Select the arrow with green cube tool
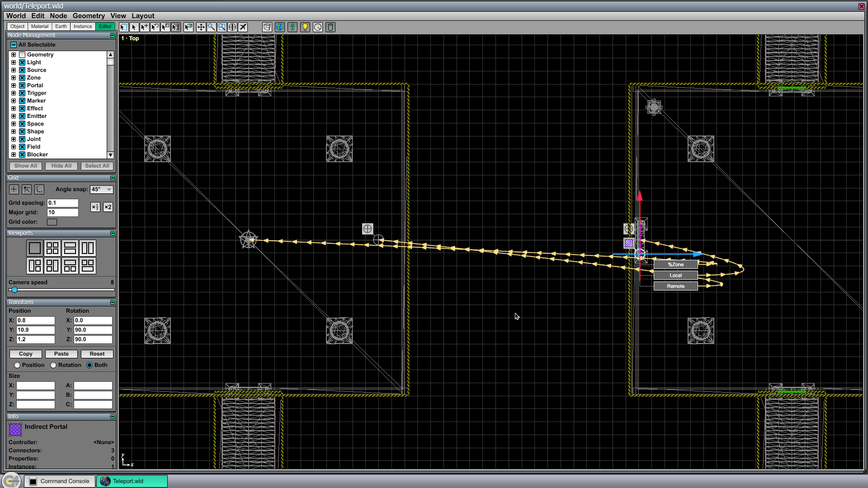Screen dimensions: 868x488 coord(189,27)
